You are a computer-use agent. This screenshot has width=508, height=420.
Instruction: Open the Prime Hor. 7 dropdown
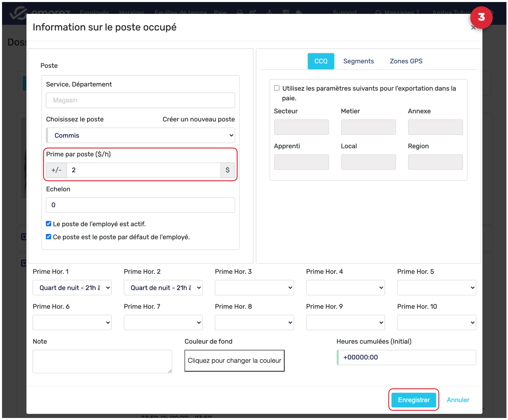pos(163,323)
